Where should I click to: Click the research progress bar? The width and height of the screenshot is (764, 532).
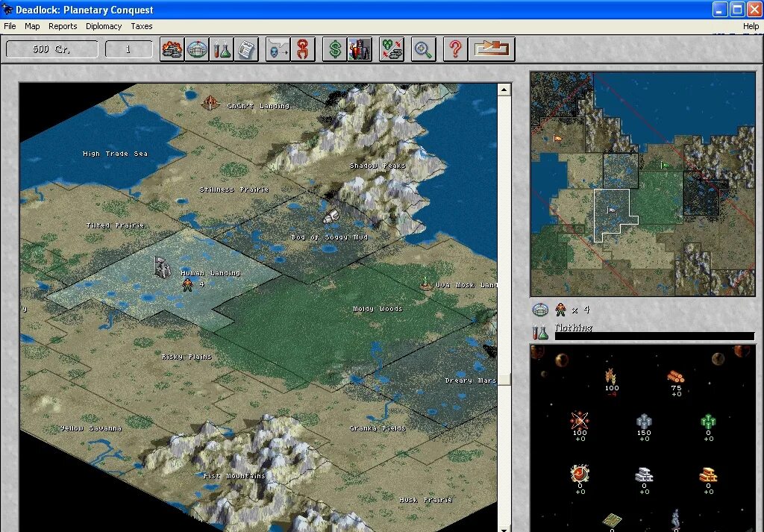[x=655, y=337]
